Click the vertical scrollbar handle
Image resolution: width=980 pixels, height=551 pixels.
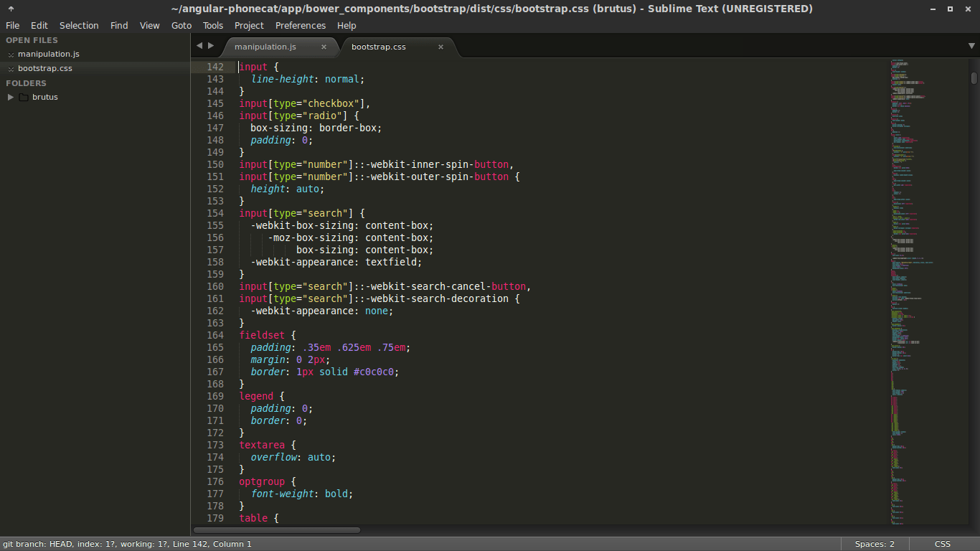tap(974, 77)
